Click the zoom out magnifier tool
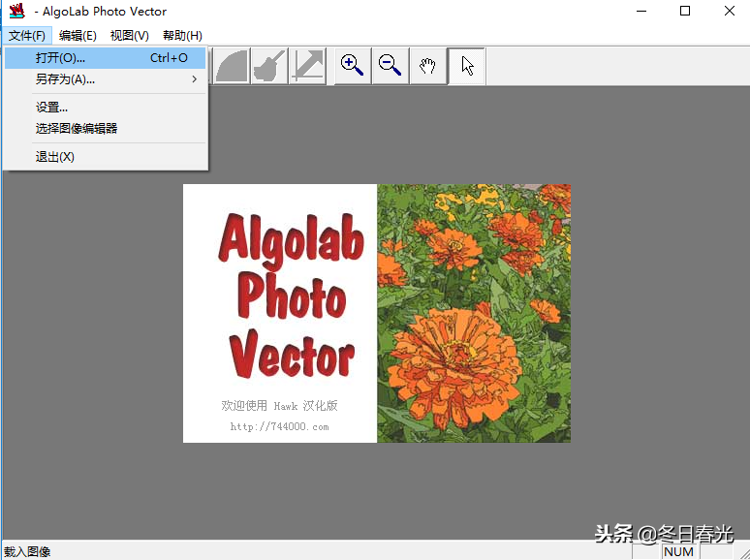 pyautogui.click(x=391, y=66)
